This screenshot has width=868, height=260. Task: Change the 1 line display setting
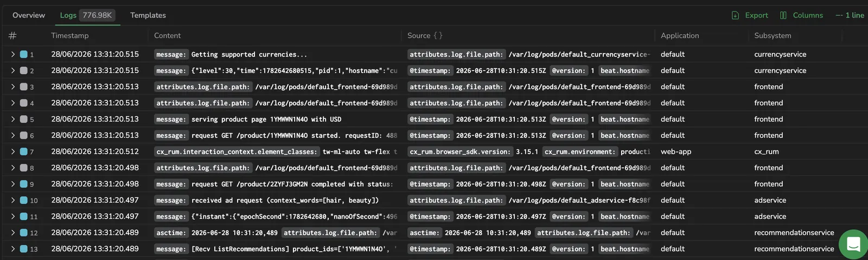(850, 15)
